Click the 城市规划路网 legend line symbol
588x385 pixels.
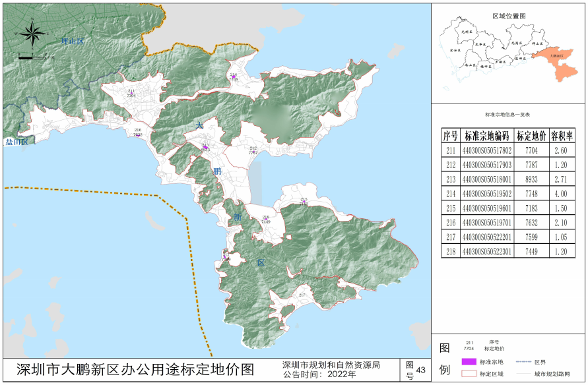[x=523, y=374]
